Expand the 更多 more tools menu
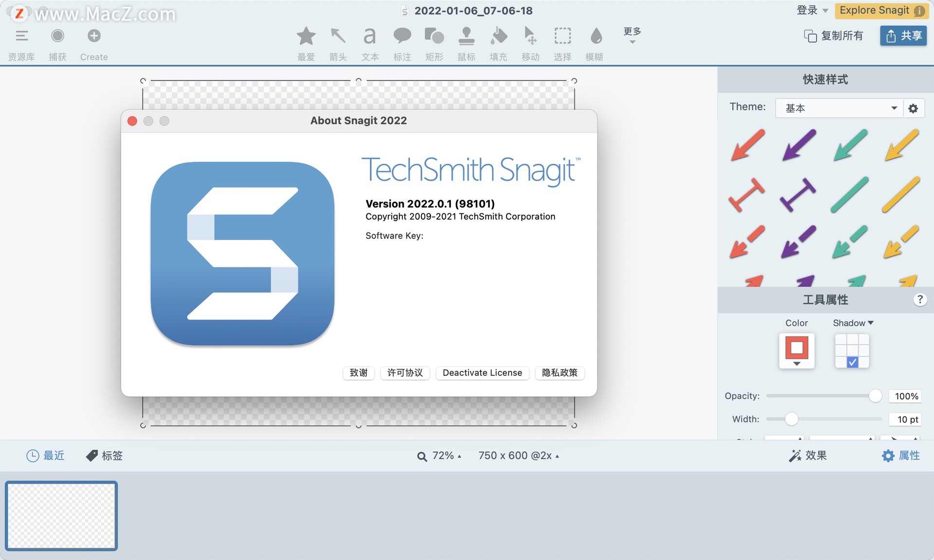 632,35
